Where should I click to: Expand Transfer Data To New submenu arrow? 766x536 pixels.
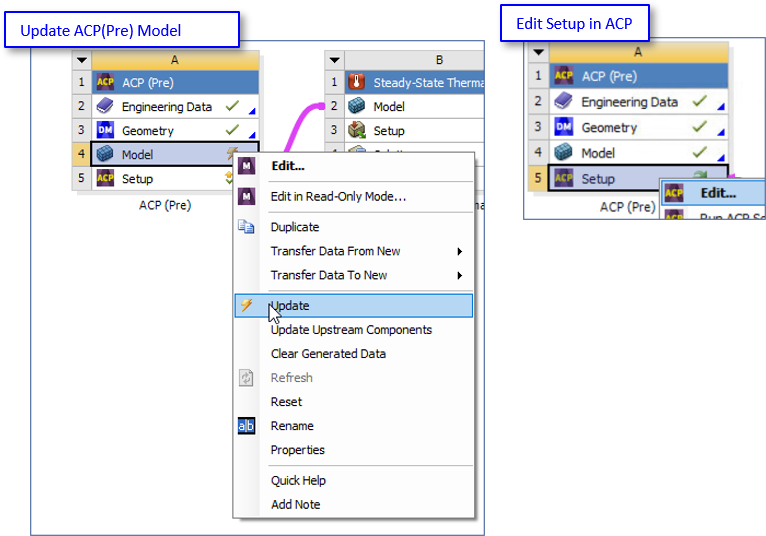pos(459,275)
